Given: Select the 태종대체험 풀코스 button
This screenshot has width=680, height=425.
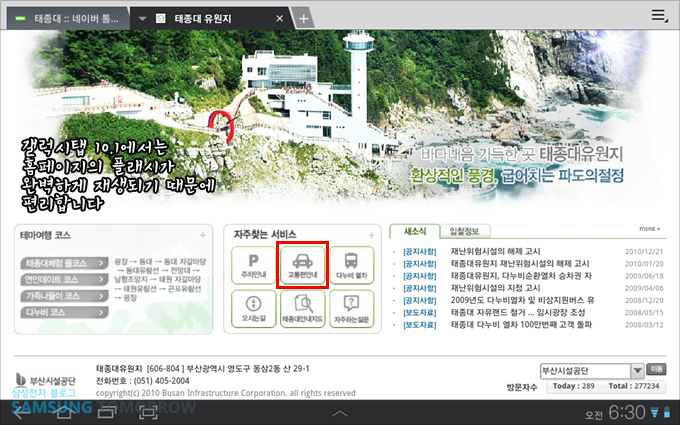Looking at the screenshot, I should click(x=64, y=263).
